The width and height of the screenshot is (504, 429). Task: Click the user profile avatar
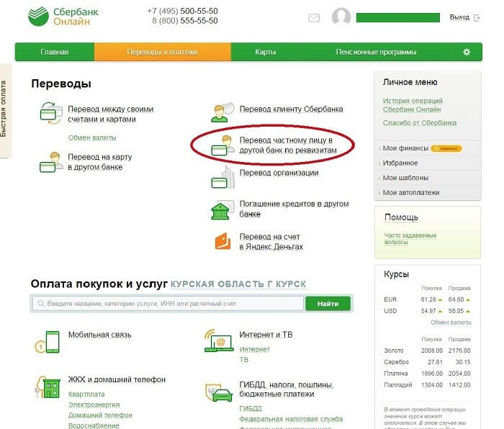click(x=341, y=16)
